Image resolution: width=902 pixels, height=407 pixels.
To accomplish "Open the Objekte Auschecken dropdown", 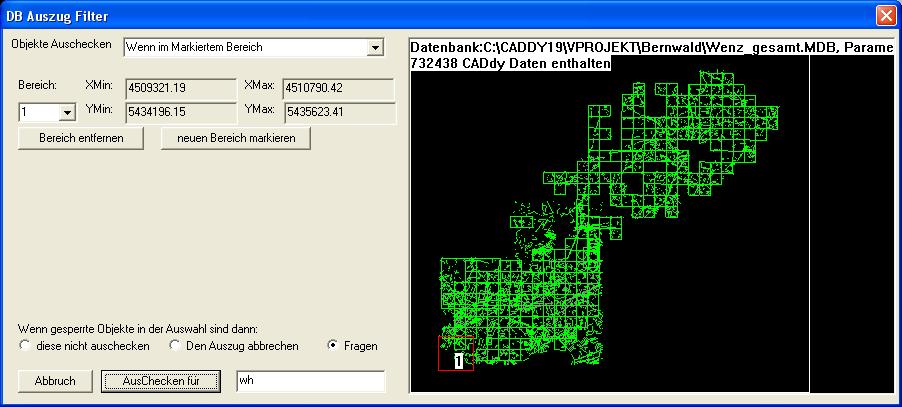I will (375, 48).
